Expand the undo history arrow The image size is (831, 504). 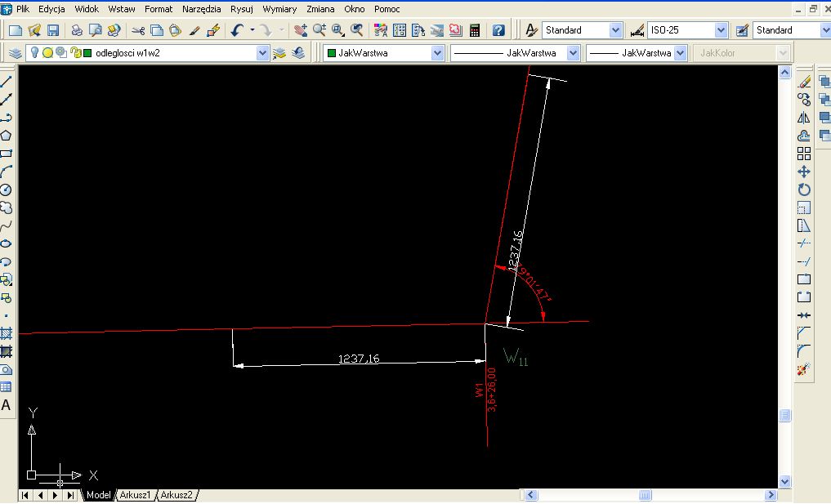click(x=252, y=30)
